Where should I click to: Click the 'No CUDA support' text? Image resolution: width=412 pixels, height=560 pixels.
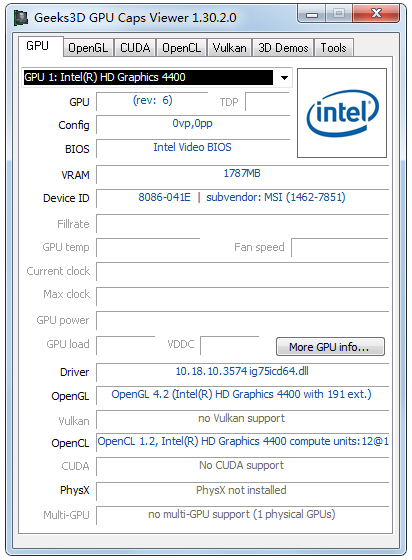[x=241, y=465]
